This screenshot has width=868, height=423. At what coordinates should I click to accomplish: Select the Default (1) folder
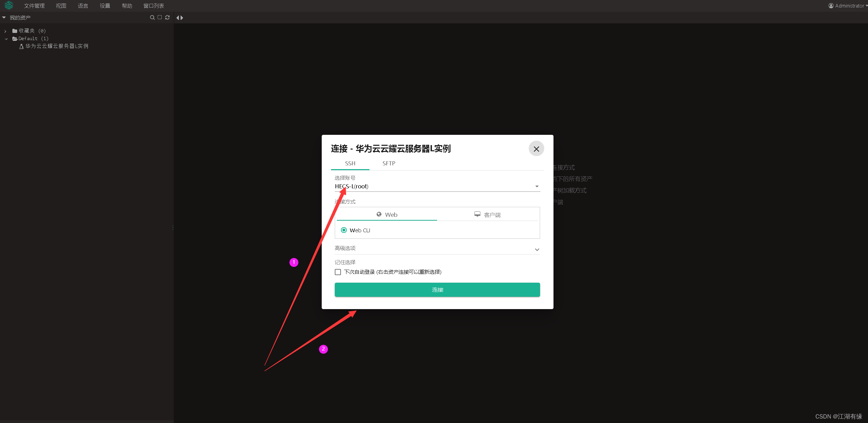pos(31,38)
